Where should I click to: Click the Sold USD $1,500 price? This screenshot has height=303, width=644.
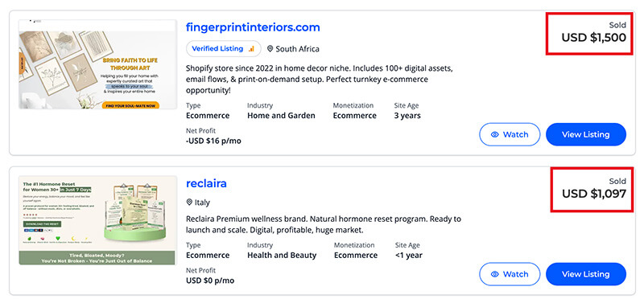593,32
